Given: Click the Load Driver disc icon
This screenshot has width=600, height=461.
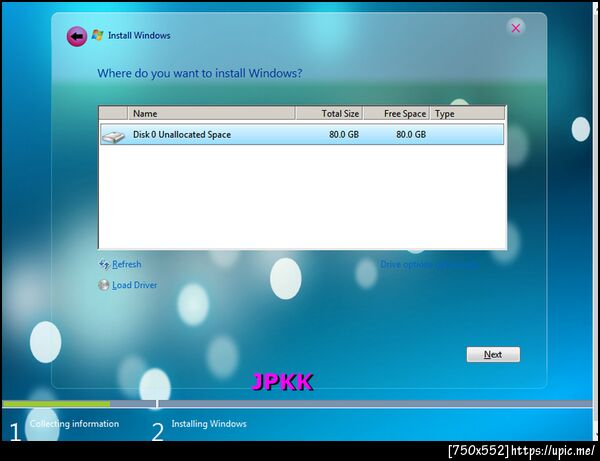Looking at the screenshot, I should pos(104,285).
